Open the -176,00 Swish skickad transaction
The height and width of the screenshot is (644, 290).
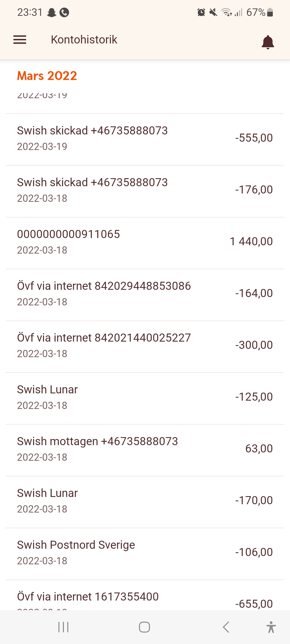click(145, 190)
